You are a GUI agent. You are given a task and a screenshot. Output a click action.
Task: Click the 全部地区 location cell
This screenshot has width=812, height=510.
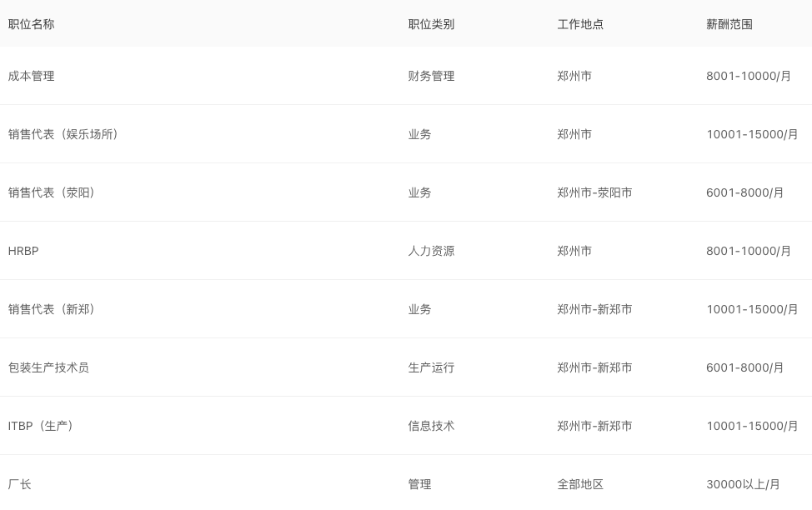pos(580,484)
